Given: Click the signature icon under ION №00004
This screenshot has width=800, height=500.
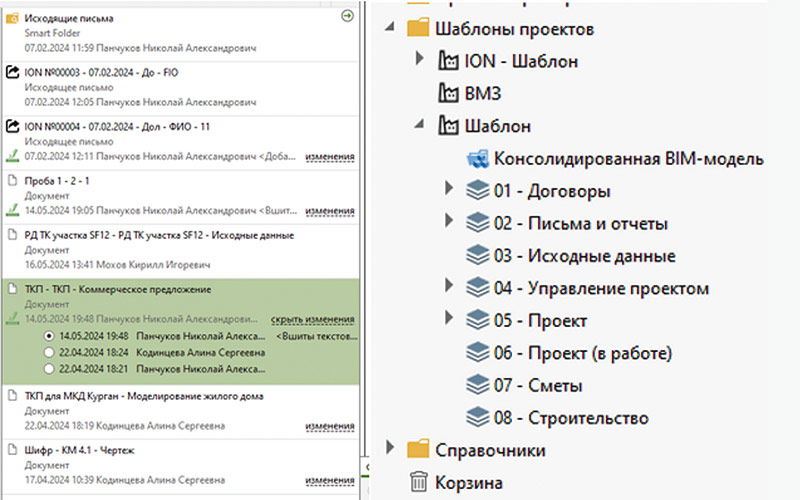Looking at the screenshot, I should coord(13,155).
